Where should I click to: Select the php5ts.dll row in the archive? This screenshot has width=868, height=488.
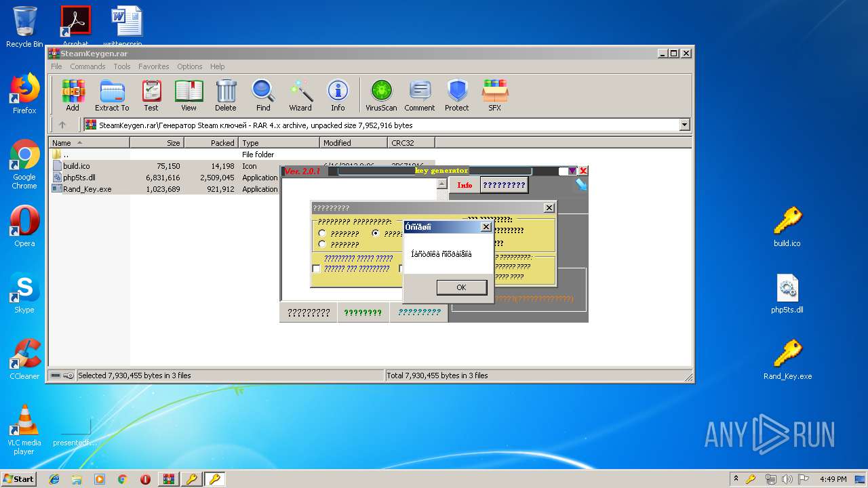pos(165,178)
